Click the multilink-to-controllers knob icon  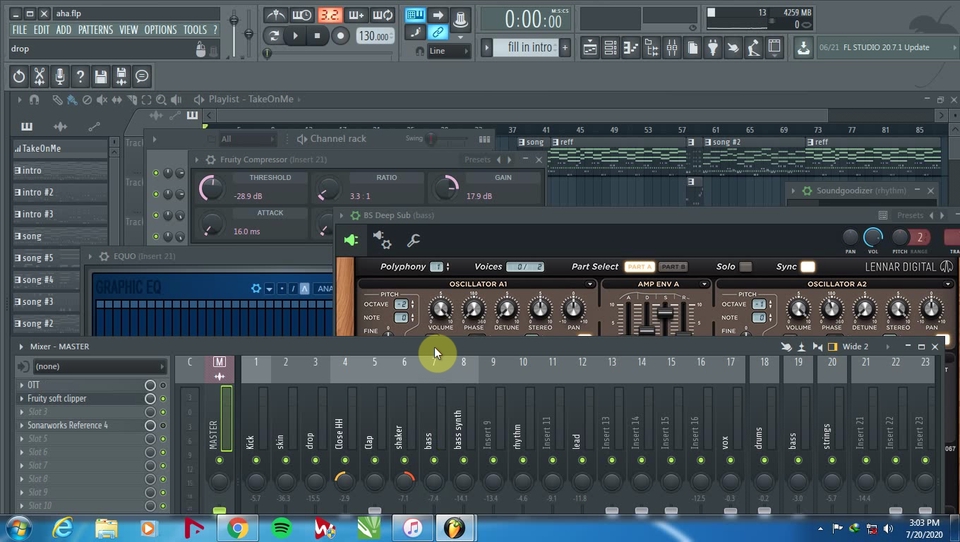pyautogui.click(x=460, y=20)
